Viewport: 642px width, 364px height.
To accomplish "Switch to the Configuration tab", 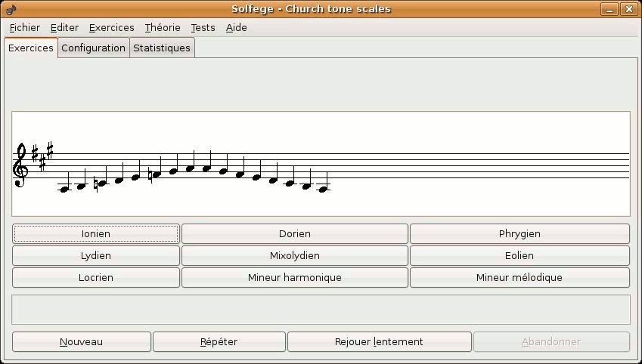I will click(93, 48).
